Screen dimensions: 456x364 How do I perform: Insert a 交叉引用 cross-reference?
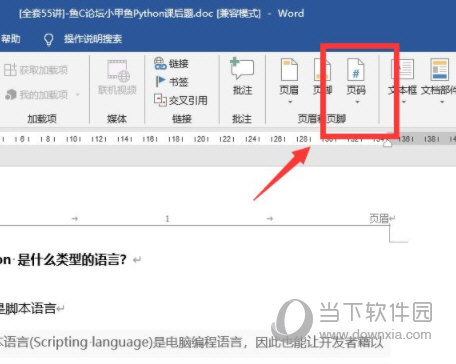tap(181, 100)
